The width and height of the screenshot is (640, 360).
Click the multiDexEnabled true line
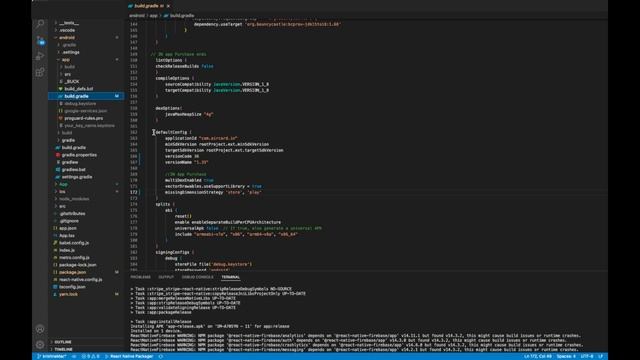click(189, 180)
